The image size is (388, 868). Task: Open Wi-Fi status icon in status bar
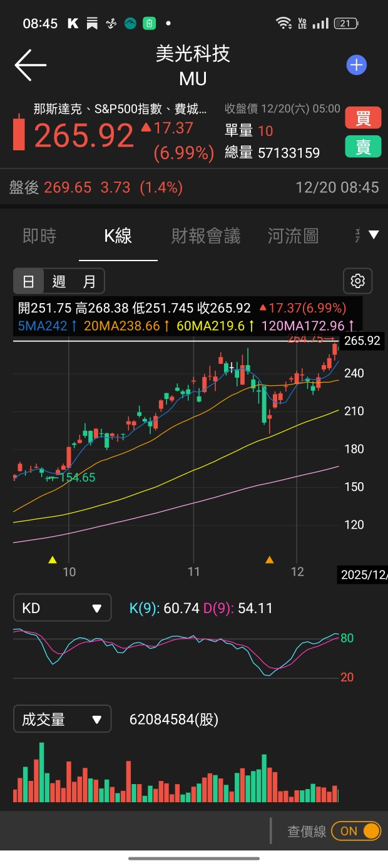[x=283, y=23]
